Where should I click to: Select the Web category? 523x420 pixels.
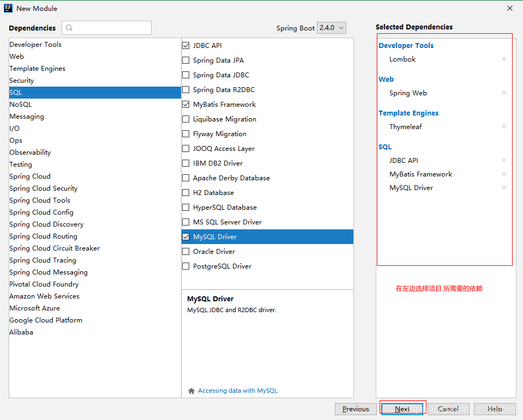pos(95,56)
